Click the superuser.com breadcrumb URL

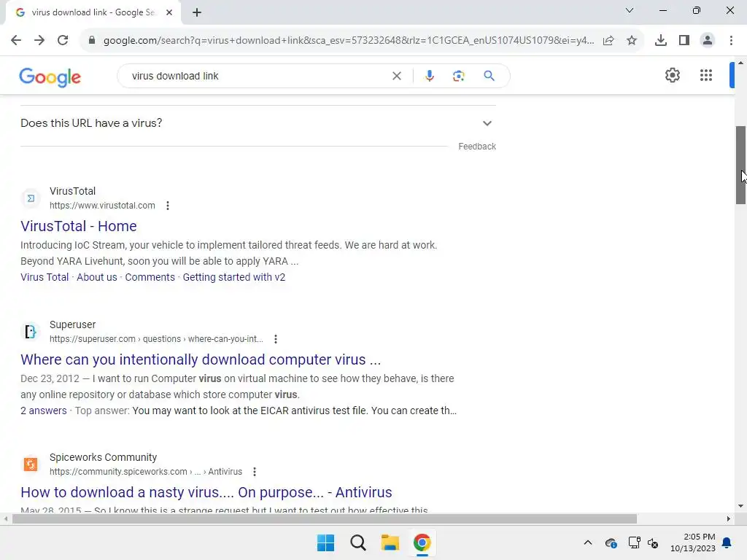tap(156, 339)
